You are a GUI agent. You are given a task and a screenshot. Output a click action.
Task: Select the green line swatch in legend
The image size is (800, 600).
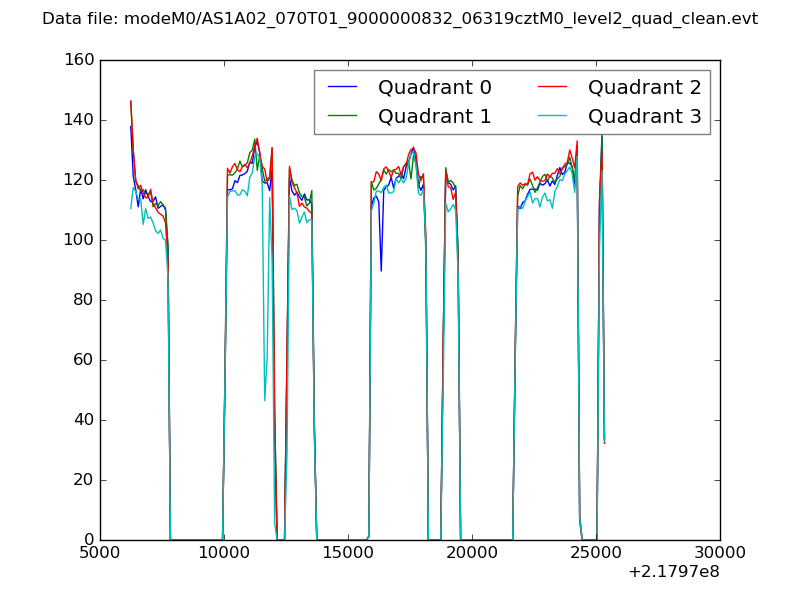tap(342, 116)
